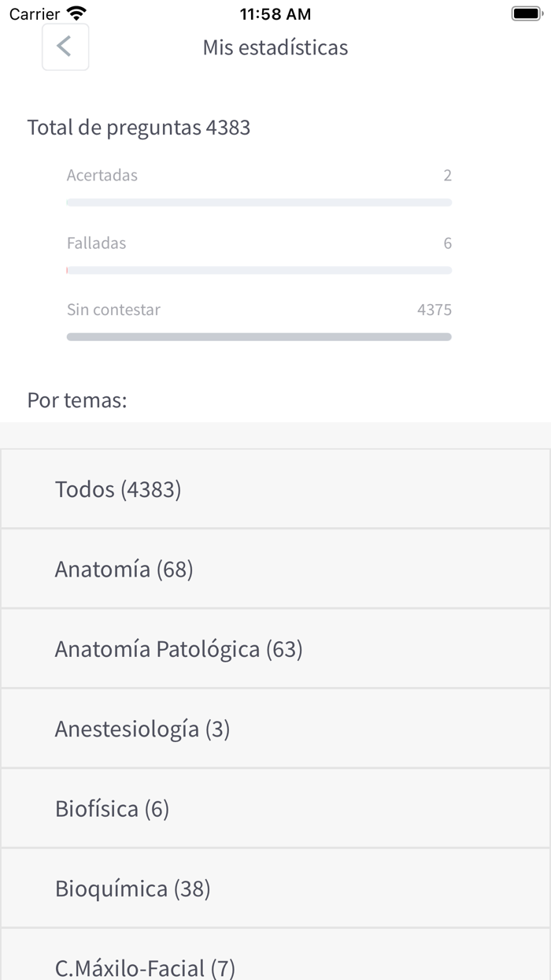This screenshot has width=551, height=980.
Task: Tap the back chevron arrow icon
Action: [x=65, y=46]
